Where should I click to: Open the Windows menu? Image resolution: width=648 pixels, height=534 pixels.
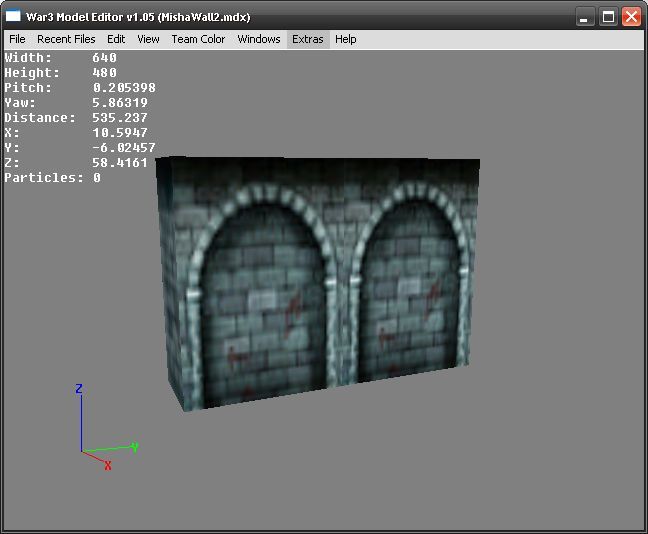(259, 39)
